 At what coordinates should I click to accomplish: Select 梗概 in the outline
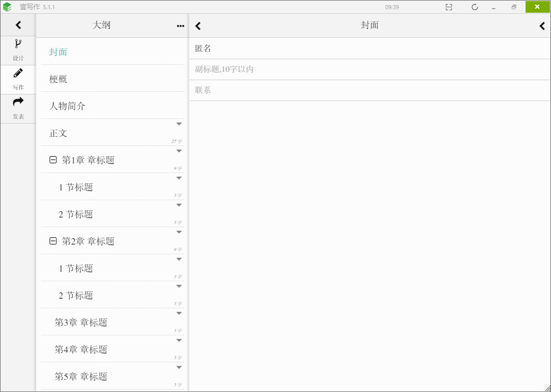tap(58, 79)
